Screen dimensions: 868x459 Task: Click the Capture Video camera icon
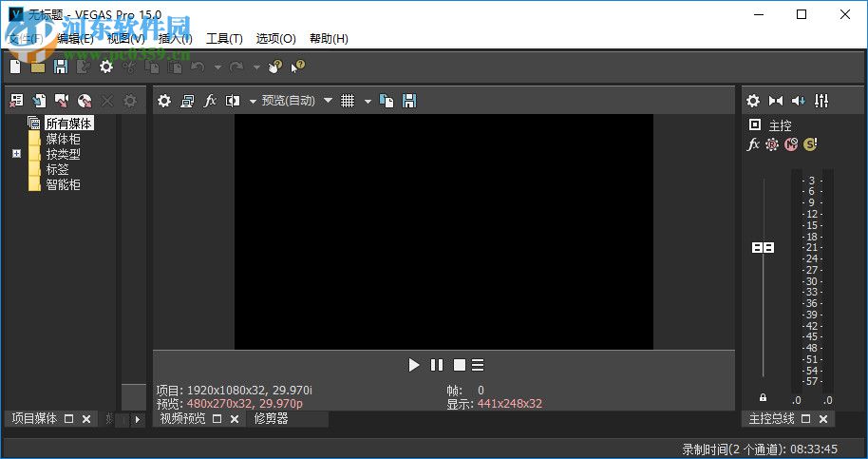pyautogui.click(x=62, y=100)
